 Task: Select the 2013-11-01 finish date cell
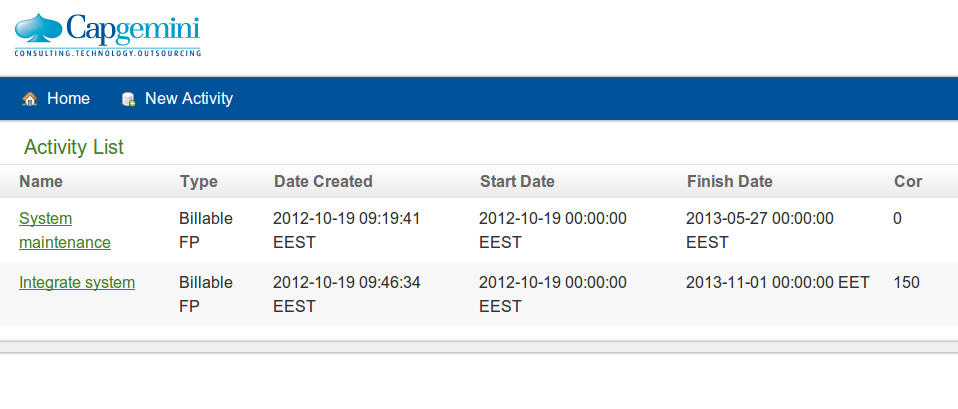(x=777, y=282)
